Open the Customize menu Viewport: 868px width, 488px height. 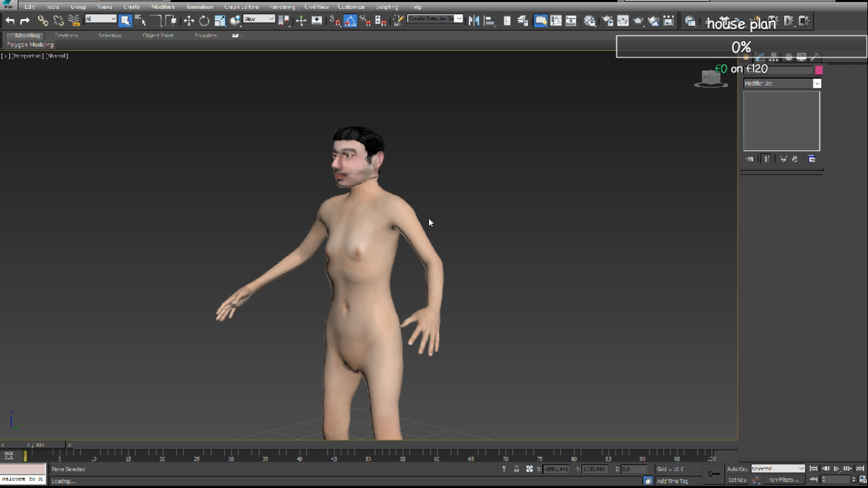tap(351, 7)
